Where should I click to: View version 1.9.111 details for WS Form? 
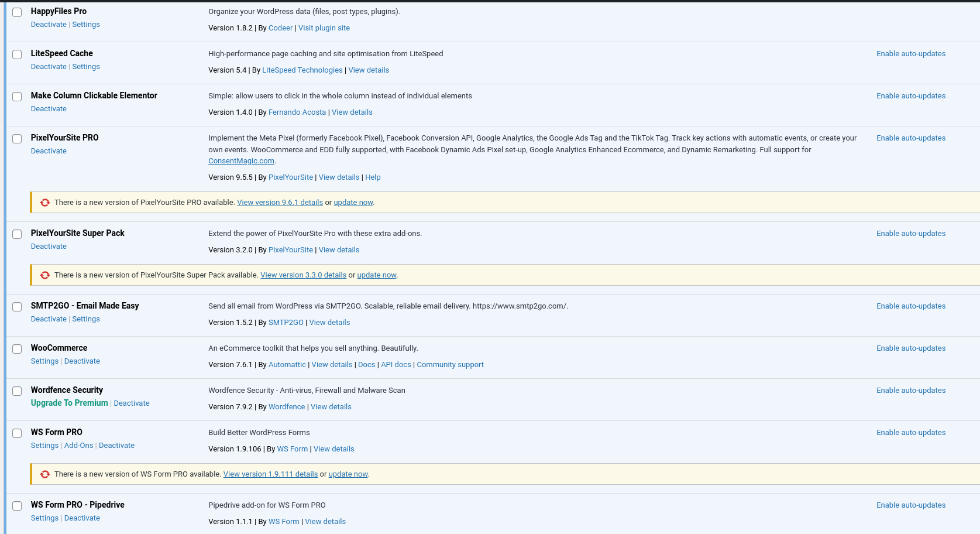tap(270, 474)
